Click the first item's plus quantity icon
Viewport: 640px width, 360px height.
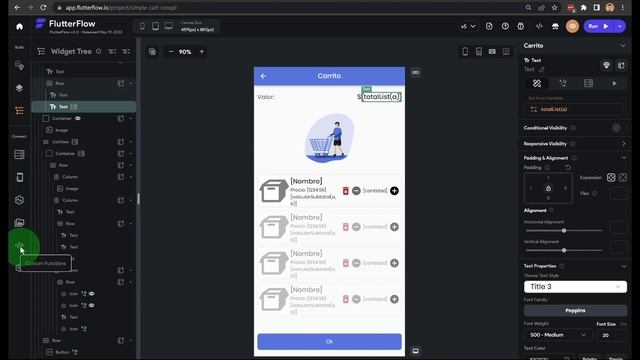(x=394, y=191)
